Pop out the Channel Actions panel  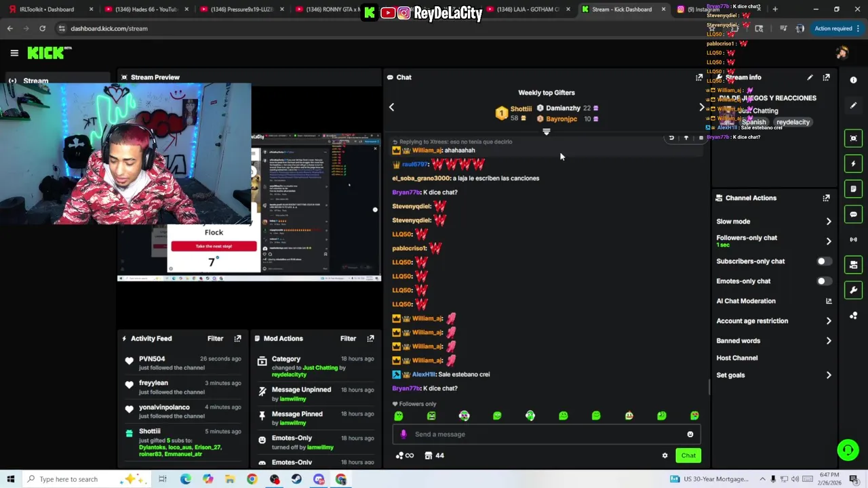coord(826,198)
